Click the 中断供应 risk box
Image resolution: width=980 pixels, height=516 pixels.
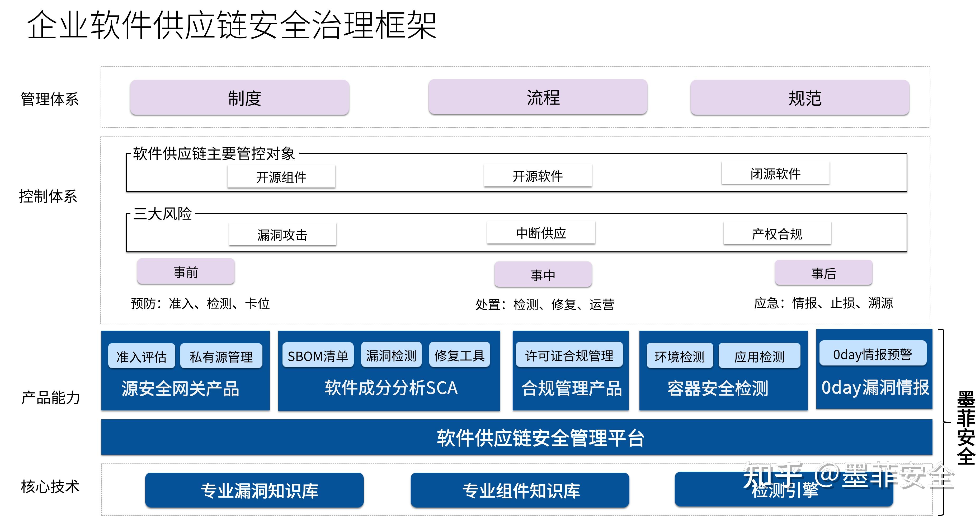coord(541,232)
